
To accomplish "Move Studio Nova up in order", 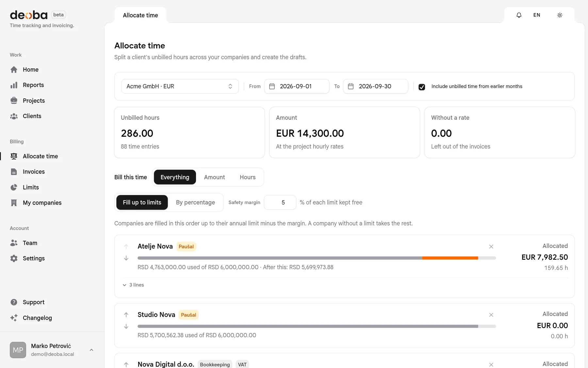I will coord(126,315).
